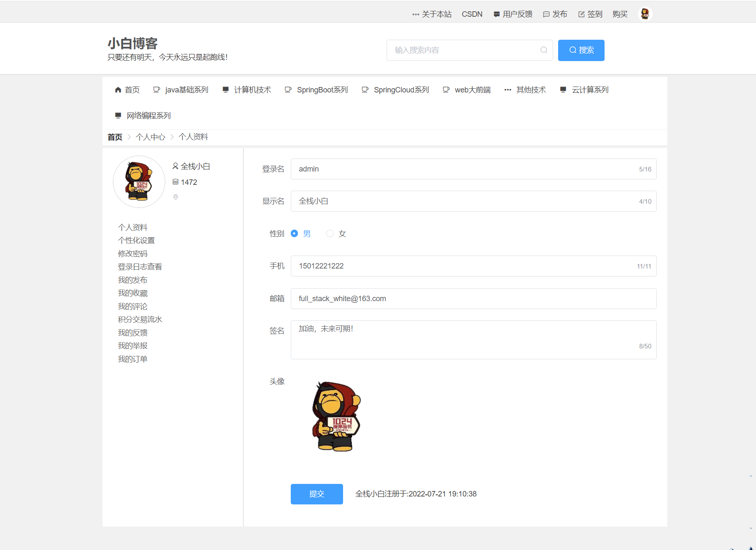Image resolution: width=756 pixels, height=550 pixels.
Task: Click the user icon beside 全栈小白
Action: pos(176,166)
